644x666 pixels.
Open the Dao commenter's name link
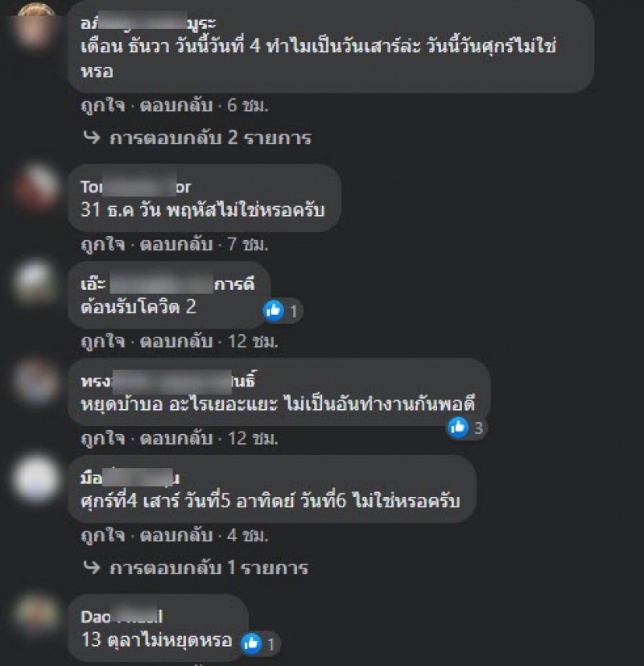122,617
